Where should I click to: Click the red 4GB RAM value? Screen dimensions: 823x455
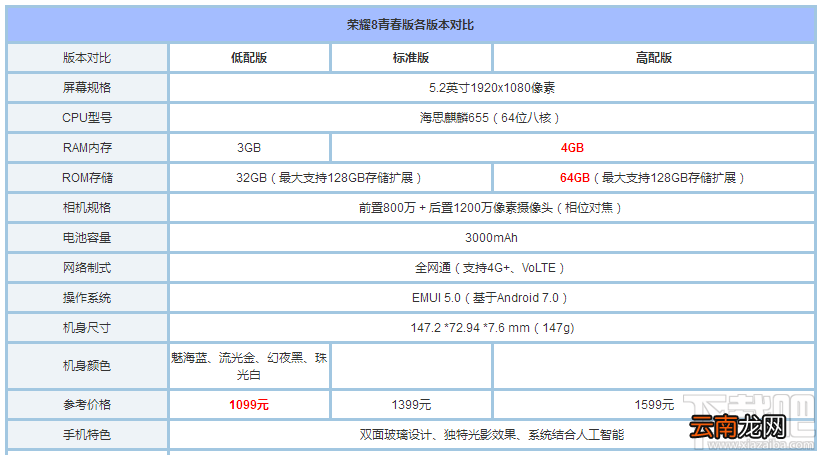[572, 147]
